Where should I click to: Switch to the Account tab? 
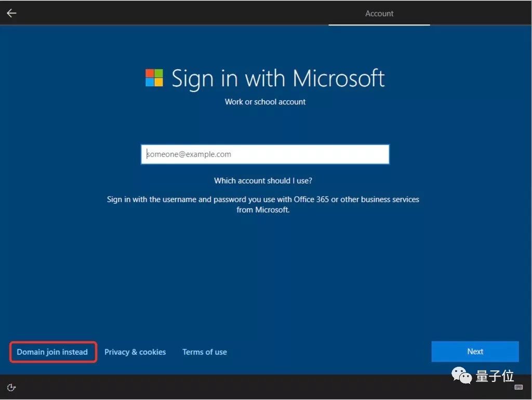(379, 13)
